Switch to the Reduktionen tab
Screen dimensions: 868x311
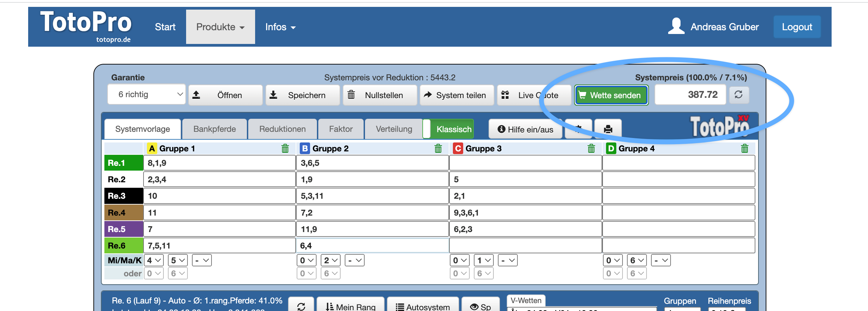coord(282,129)
